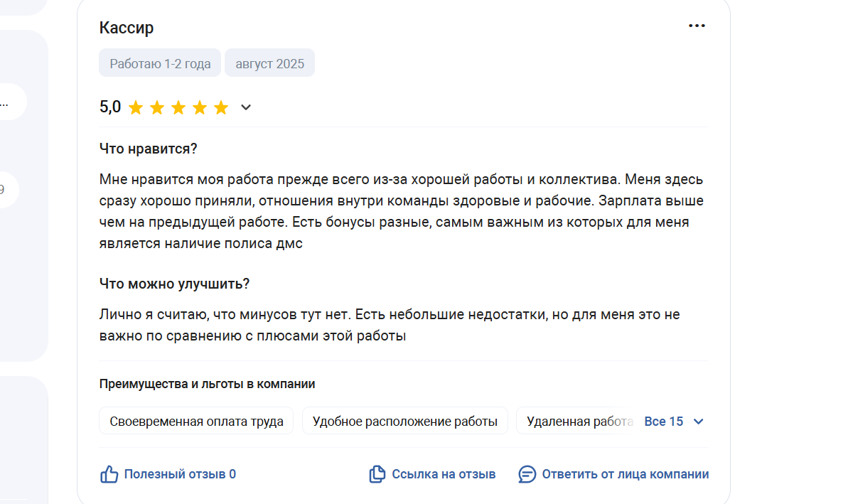Viewport: 848px width, 504px height.
Task: Copy the Ссылка на отзыв link
Action: pyautogui.click(x=444, y=474)
